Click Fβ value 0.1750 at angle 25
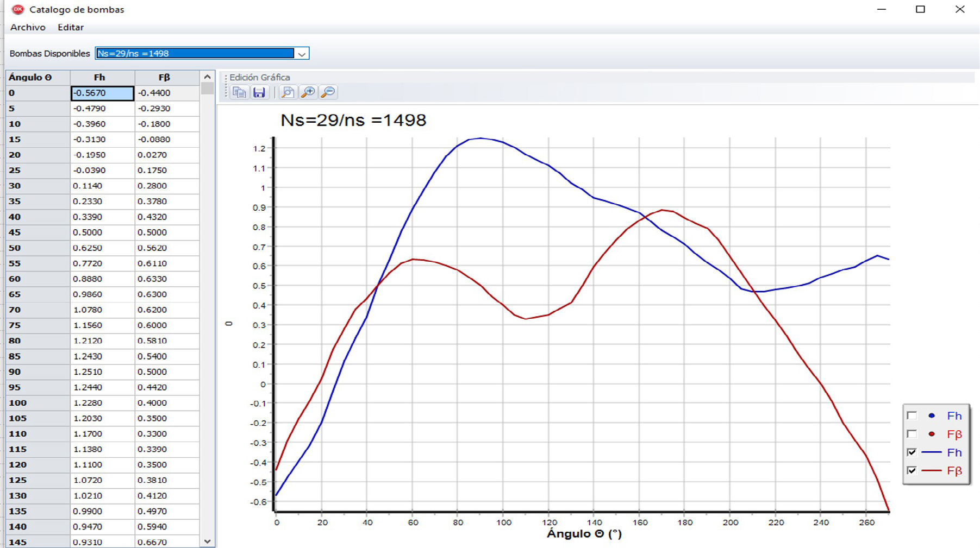The width and height of the screenshot is (980, 548). click(x=167, y=171)
